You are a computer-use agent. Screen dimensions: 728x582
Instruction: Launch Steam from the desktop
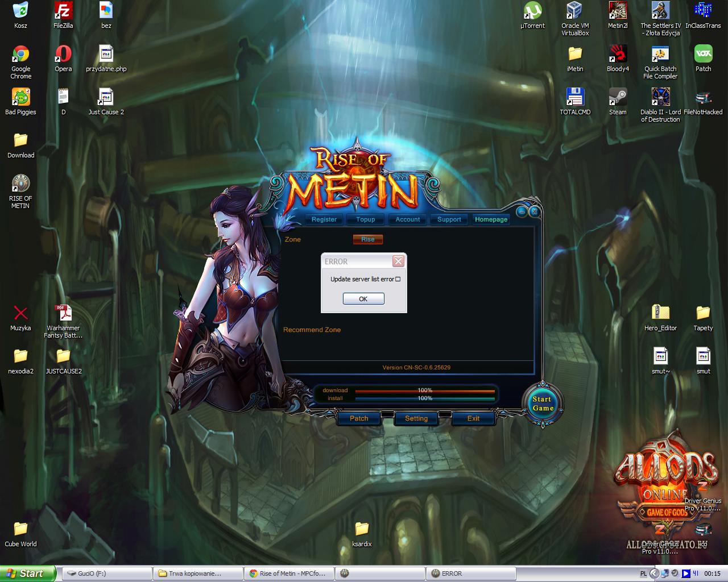pyautogui.click(x=618, y=102)
